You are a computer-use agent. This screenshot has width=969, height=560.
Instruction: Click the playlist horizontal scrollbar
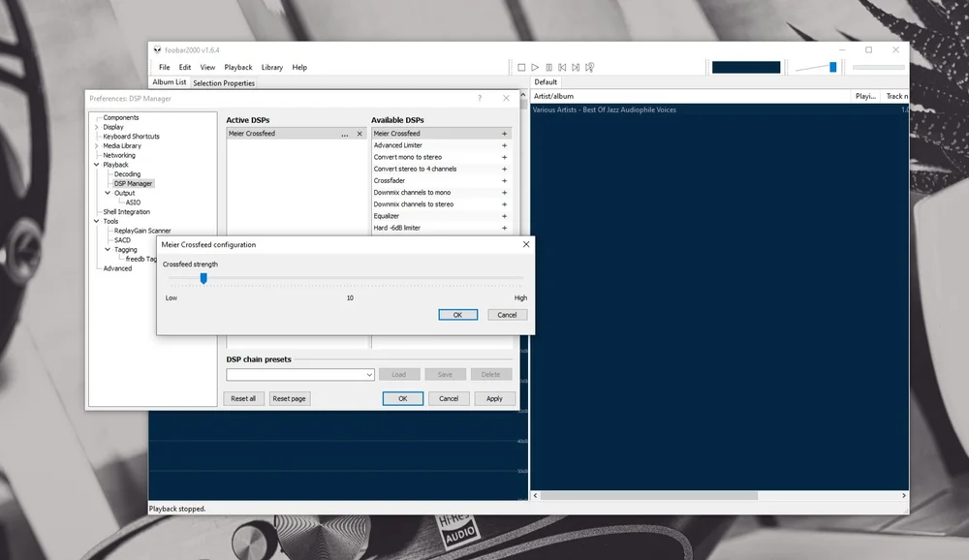[649, 496]
